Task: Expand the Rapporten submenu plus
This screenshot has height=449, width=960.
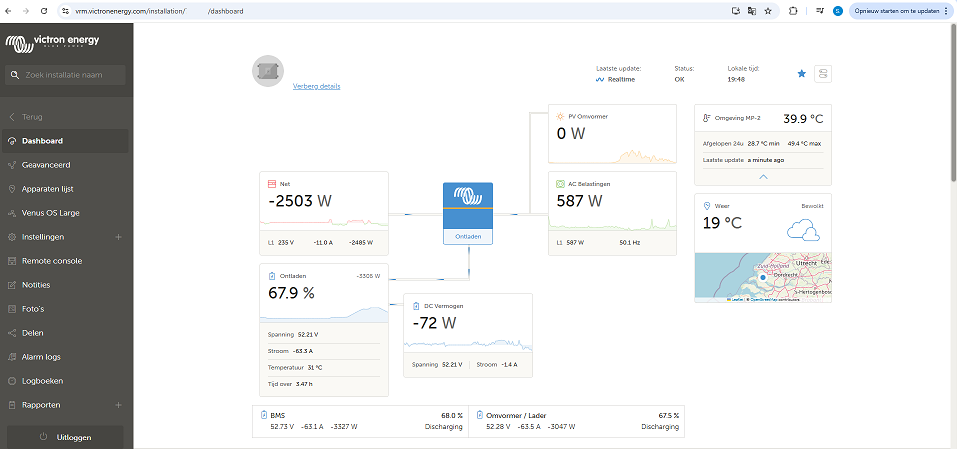Action: 119,405
